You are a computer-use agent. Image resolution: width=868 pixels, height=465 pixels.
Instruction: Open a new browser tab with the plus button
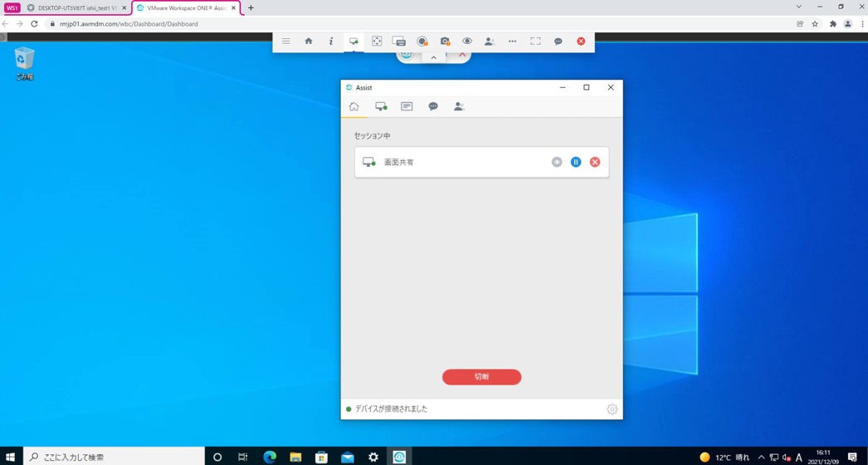251,7
